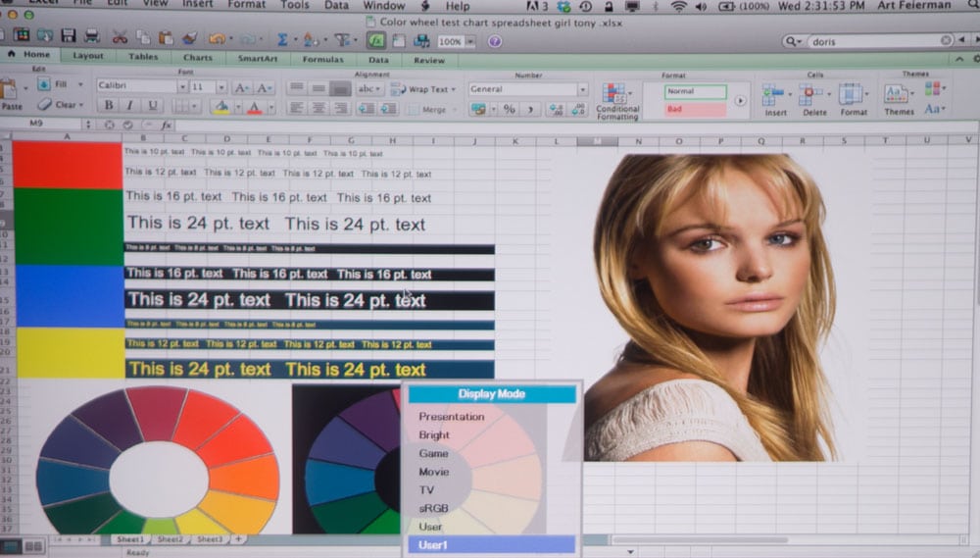
Task: Select Movie in Display Mode menu
Action: (434, 472)
